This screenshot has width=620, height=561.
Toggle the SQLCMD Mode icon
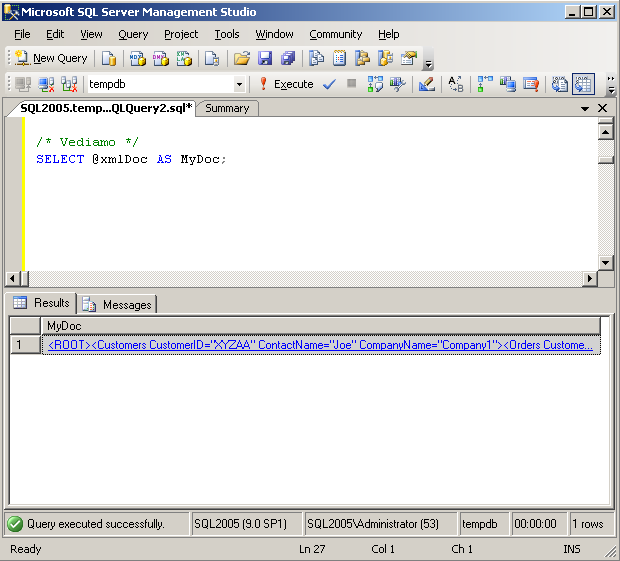point(531,84)
